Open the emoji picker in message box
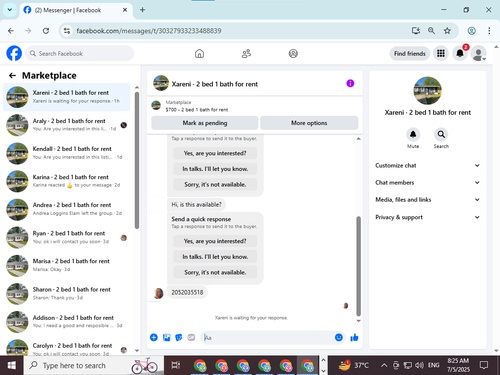The image size is (500, 375). point(339,338)
